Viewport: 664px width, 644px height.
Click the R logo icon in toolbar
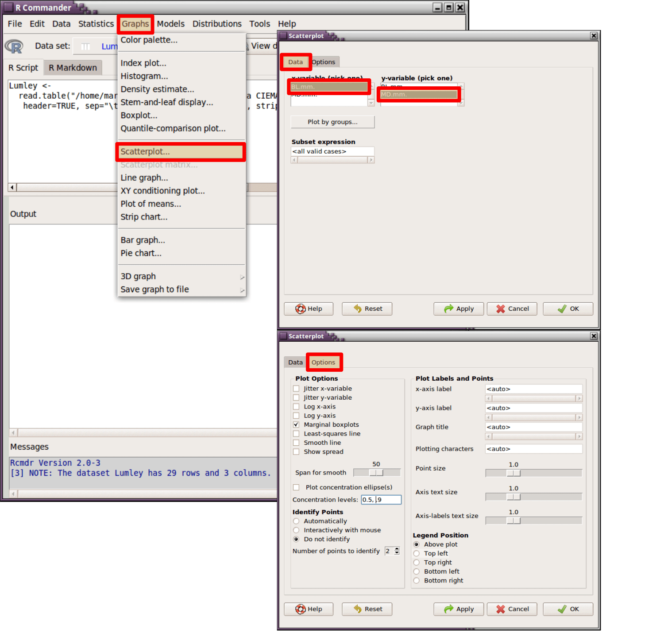point(14,46)
